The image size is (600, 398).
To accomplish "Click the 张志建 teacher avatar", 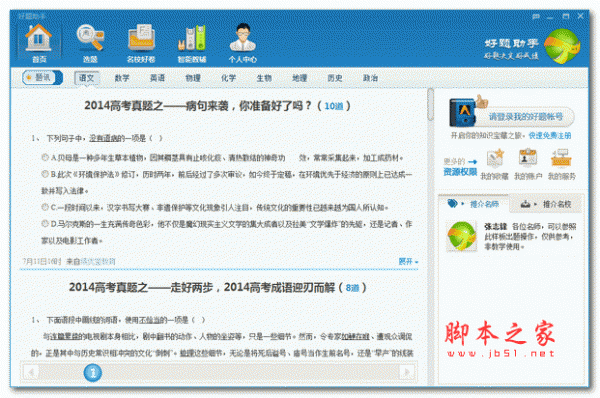I will (x=462, y=236).
